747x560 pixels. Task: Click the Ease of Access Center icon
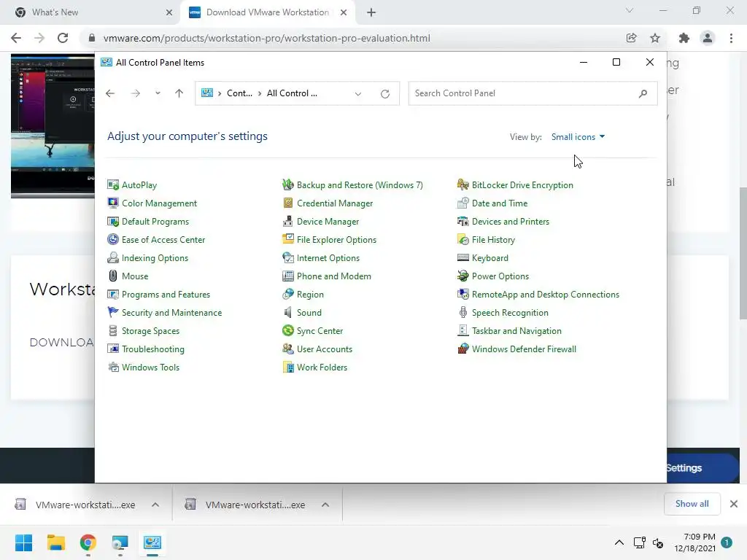click(113, 239)
